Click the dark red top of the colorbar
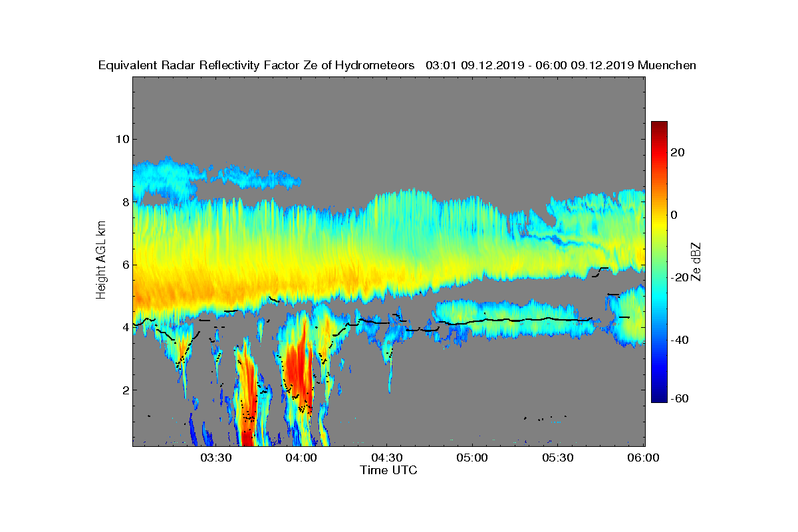The height and width of the screenshot is (532, 798). click(659, 126)
